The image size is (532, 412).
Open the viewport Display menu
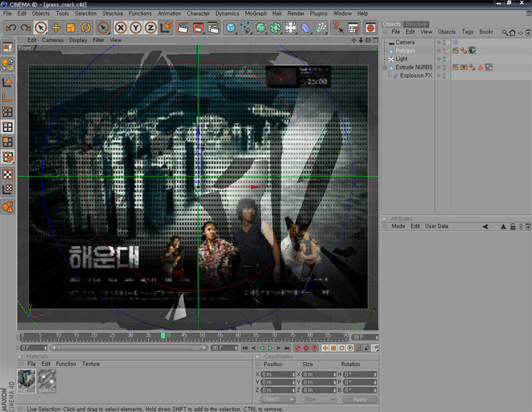78,40
